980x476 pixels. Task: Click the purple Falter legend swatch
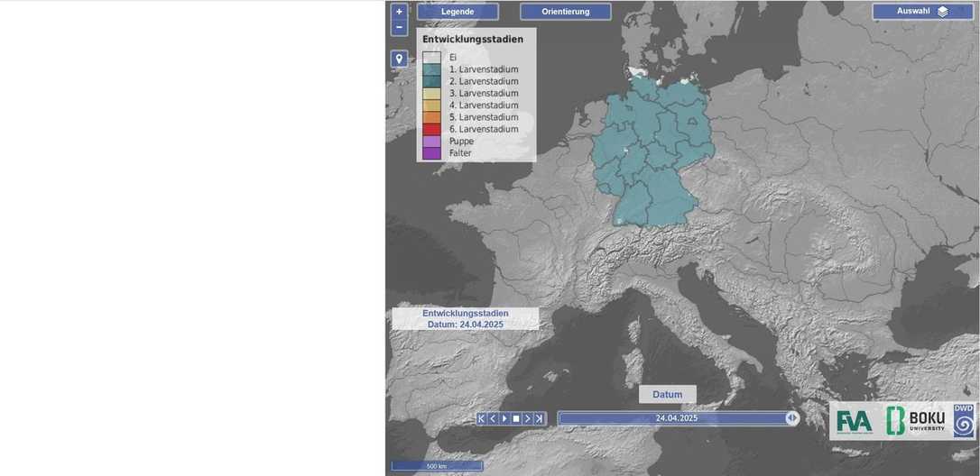coord(432,153)
